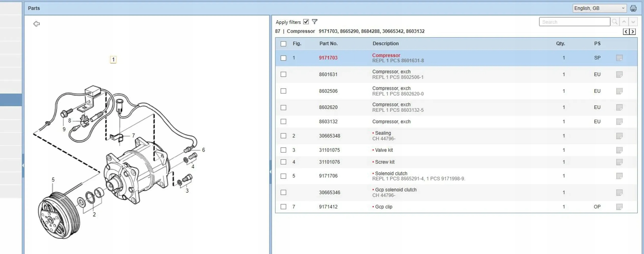Toggle the Apply filters checkbox

(306, 22)
